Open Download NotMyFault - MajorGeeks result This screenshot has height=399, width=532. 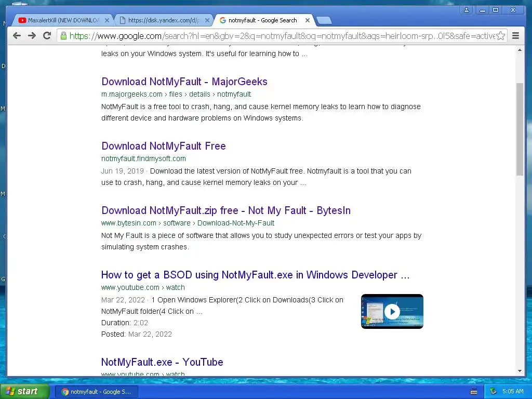[184, 82]
